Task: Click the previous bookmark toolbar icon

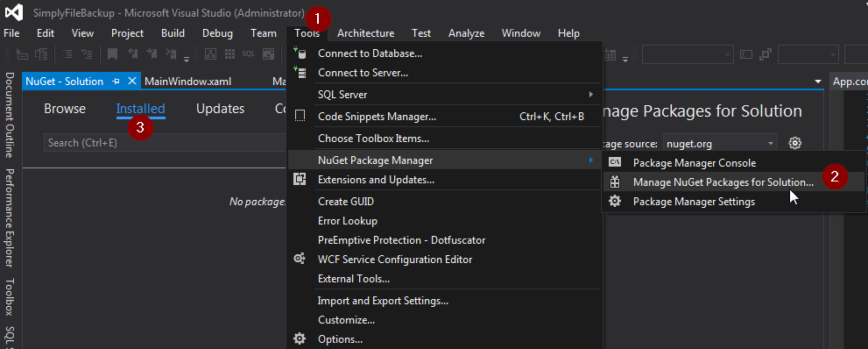Action: pyautogui.click(x=133, y=53)
